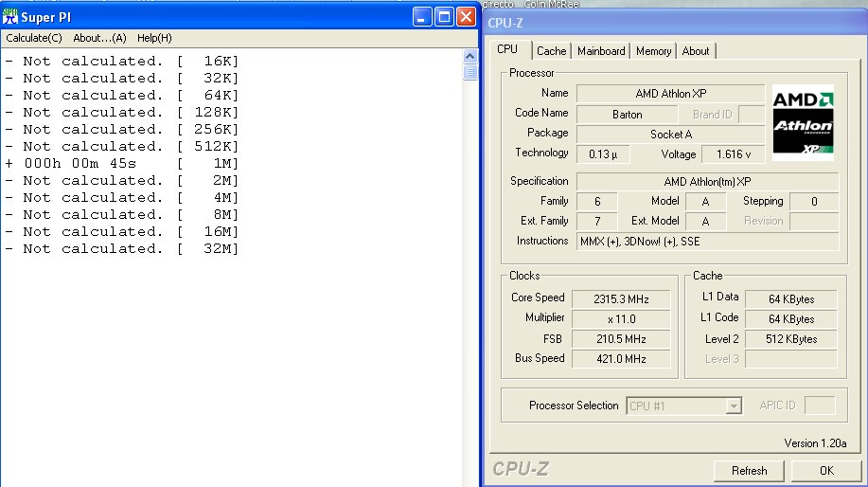Open the Calculate(C) menu
868x487 pixels.
click(x=34, y=38)
